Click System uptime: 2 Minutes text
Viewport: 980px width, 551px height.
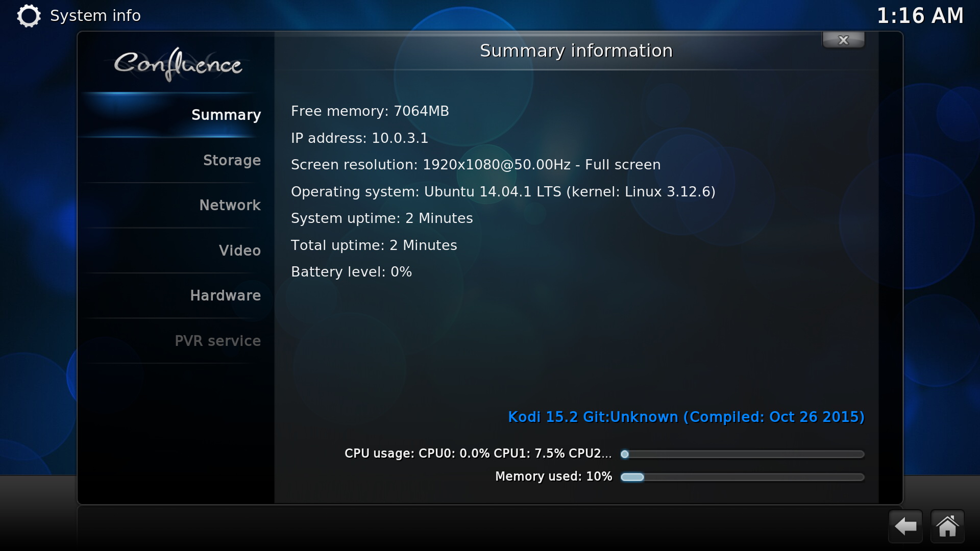click(382, 218)
